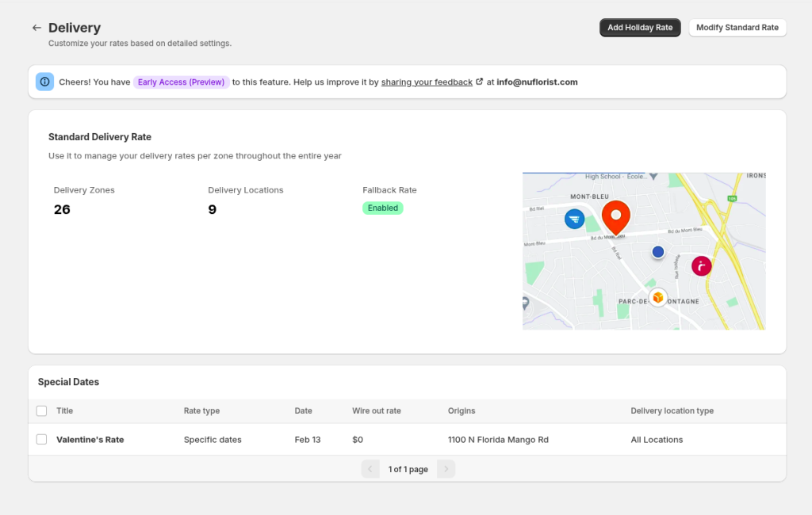
Task: Open the Valentine's Rate entry
Action: point(90,439)
